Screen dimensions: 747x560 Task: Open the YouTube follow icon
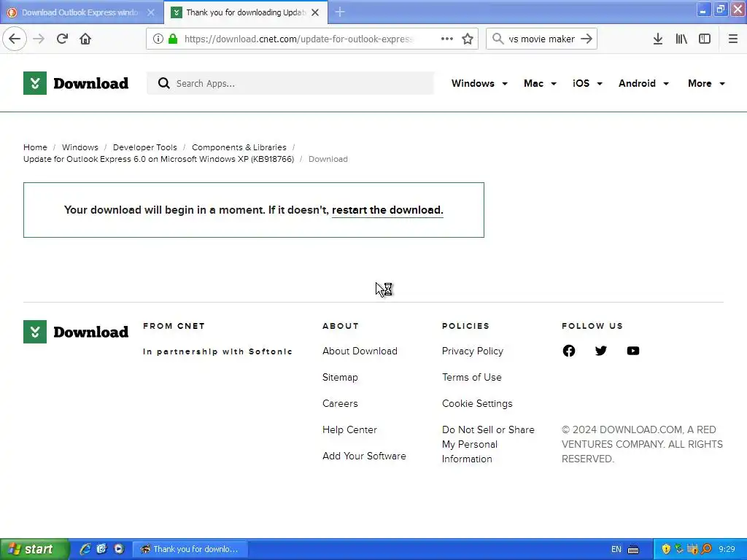[x=633, y=351]
